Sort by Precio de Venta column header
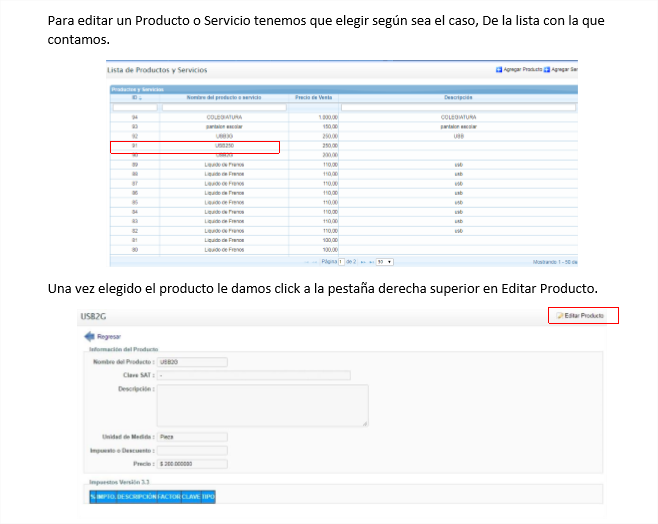The image size is (658, 524). click(315, 97)
